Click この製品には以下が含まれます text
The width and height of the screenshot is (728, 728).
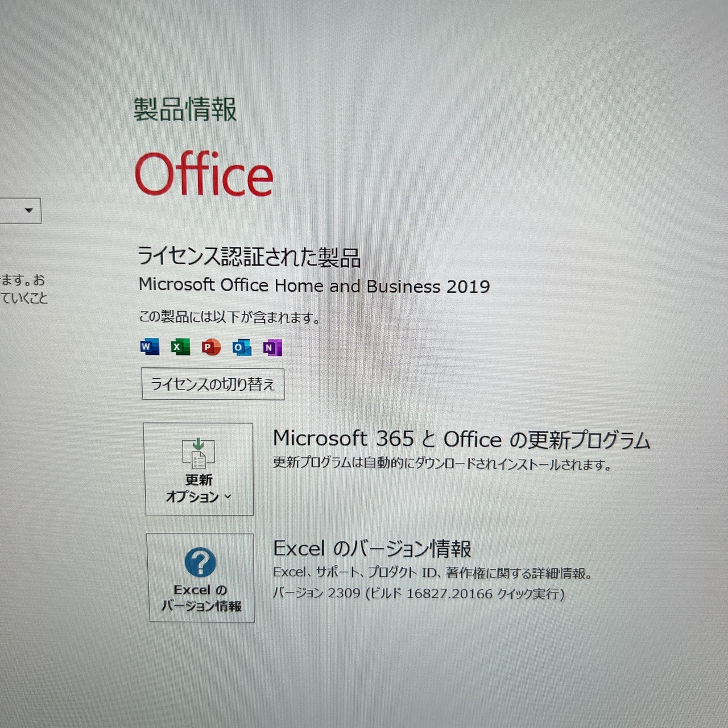click(x=229, y=317)
